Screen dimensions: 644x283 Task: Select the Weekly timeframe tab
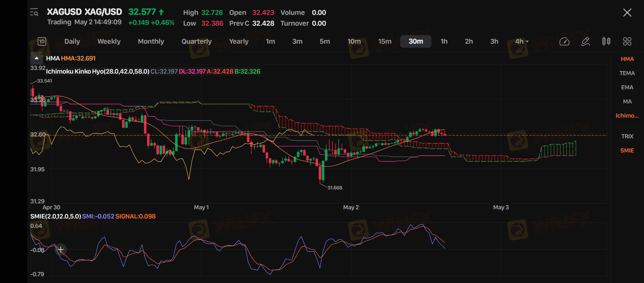pyautogui.click(x=109, y=41)
